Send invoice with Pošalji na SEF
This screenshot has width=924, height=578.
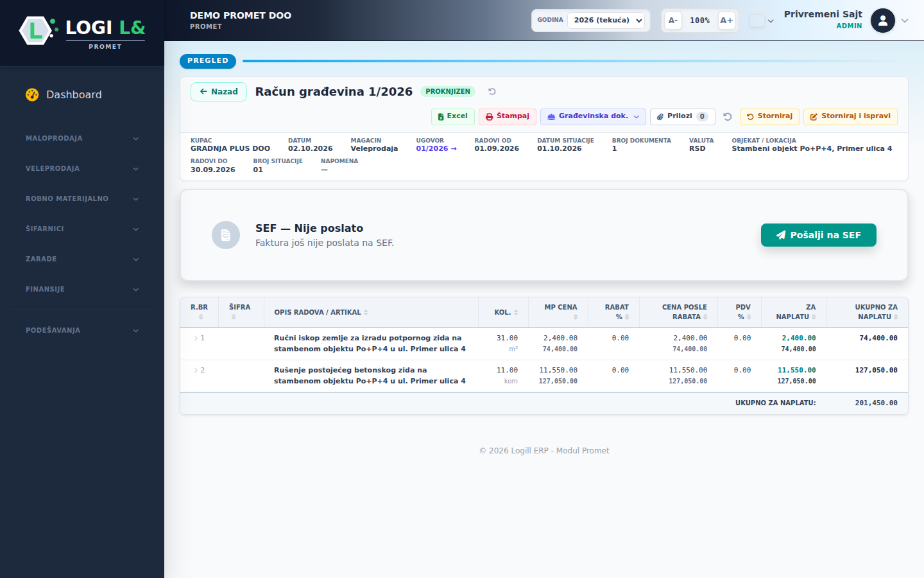[x=819, y=235]
